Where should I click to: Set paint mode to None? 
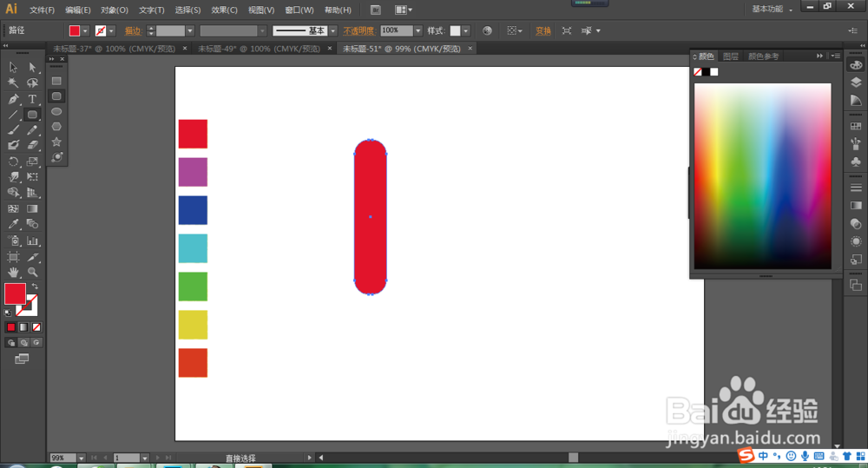pyautogui.click(x=36, y=327)
